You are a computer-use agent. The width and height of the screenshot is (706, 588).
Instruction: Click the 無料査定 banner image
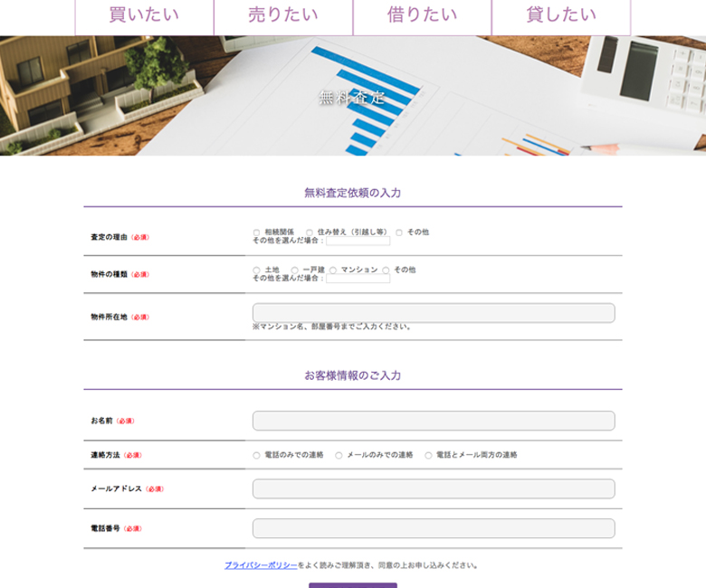pos(353,96)
